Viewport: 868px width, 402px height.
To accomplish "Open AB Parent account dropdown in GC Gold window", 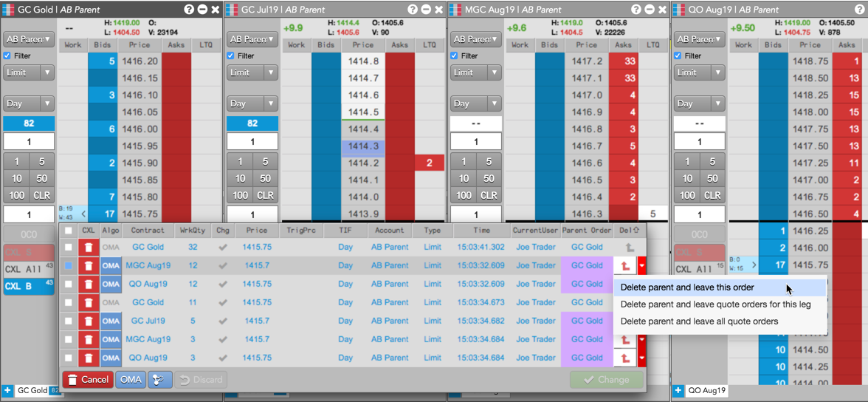I will click(x=29, y=39).
